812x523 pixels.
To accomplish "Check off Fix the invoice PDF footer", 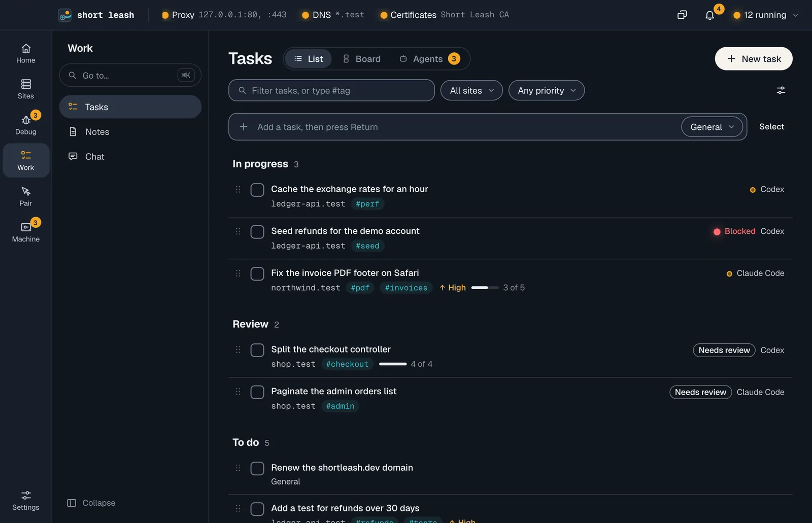I will [257, 274].
